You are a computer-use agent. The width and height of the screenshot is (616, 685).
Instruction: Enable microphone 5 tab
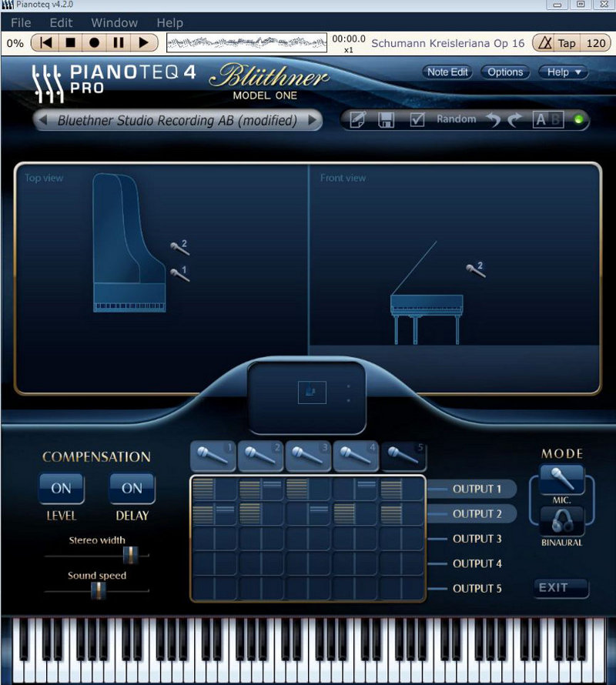403,456
